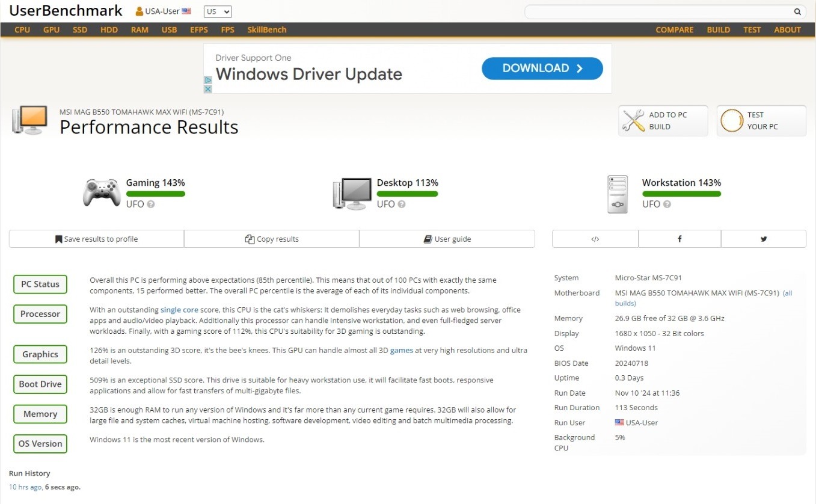Screen dimensions: 816x504
Task: Click the ad choices icon on banner
Action: (x=208, y=80)
